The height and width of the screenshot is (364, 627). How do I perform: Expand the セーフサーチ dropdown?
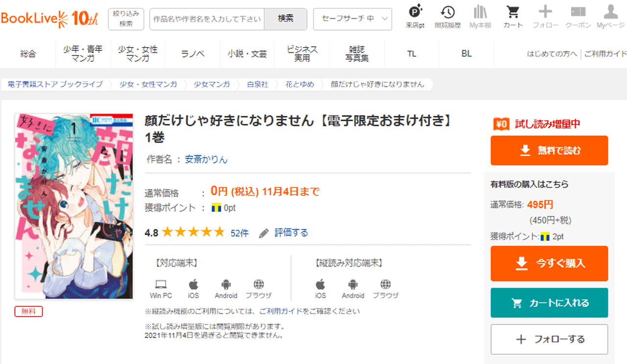click(352, 19)
